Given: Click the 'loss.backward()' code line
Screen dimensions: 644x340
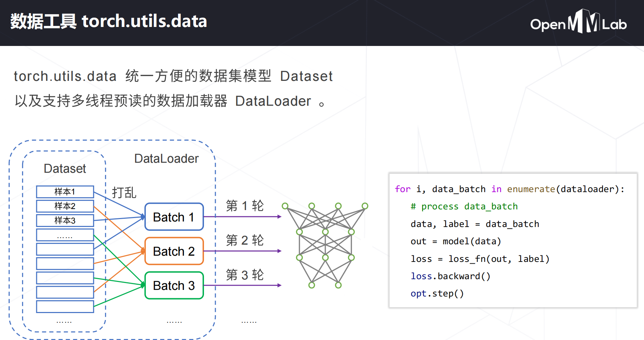Looking at the screenshot, I should coord(450,276).
